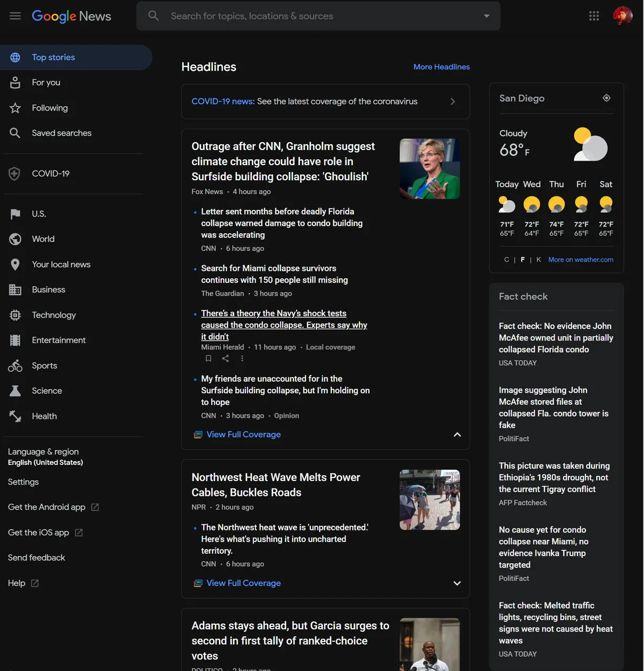Open the Google account avatar

tap(623, 16)
